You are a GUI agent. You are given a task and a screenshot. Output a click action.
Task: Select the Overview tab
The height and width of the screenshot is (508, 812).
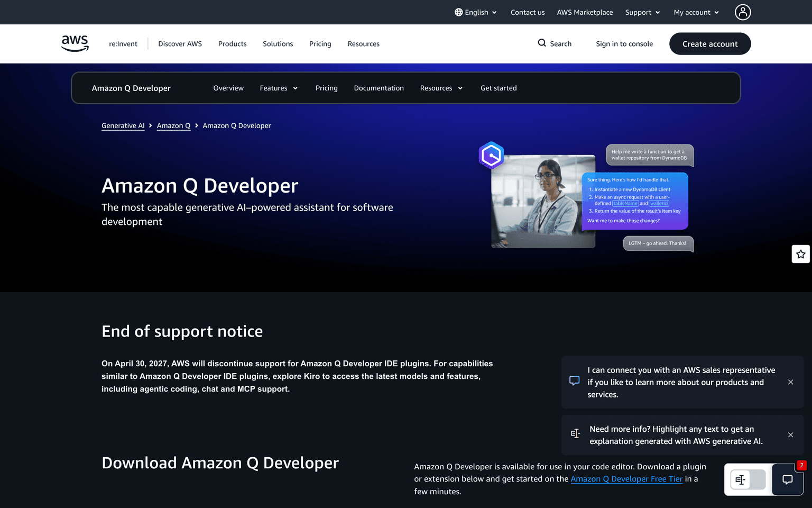228,88
